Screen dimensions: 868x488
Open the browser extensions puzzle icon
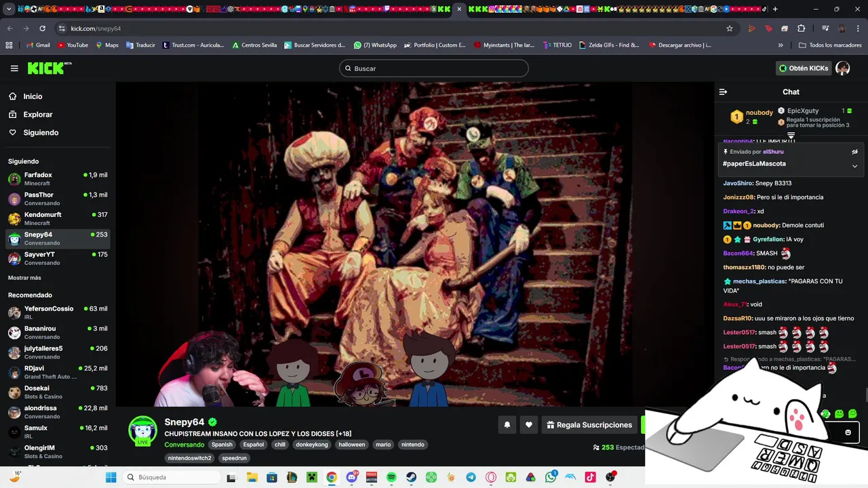click(801, 28)
